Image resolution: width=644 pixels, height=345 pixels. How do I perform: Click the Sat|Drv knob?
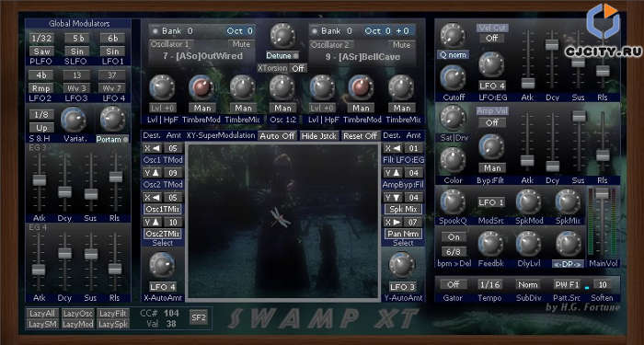click(x=453, y=118)
